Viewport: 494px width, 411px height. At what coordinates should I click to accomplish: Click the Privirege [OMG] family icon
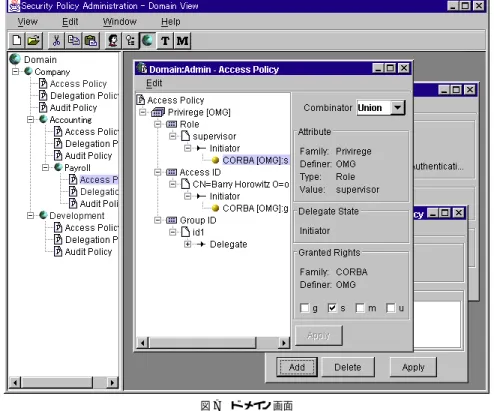[158, 112]
